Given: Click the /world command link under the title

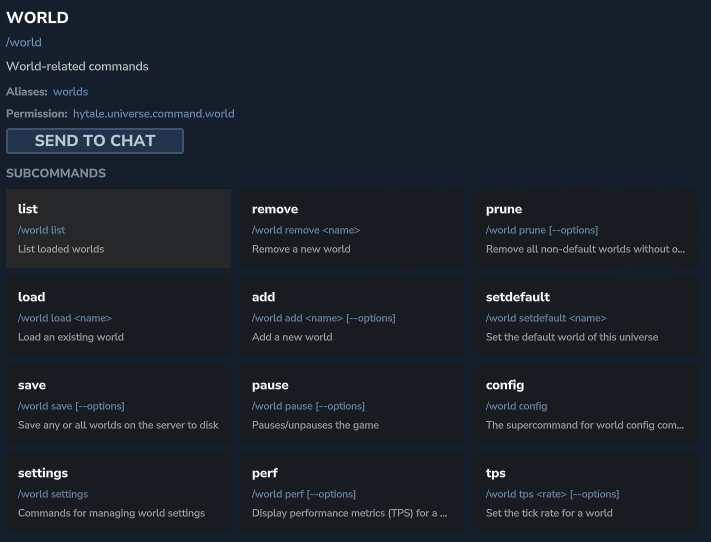Looking at the screenshot, I should (24, 43).
